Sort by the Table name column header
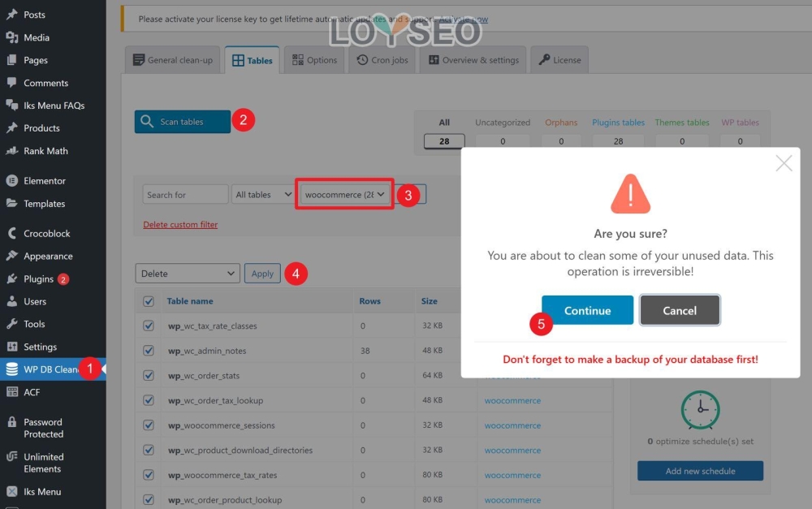Viewport: 812px width, 509px height. 189,301
